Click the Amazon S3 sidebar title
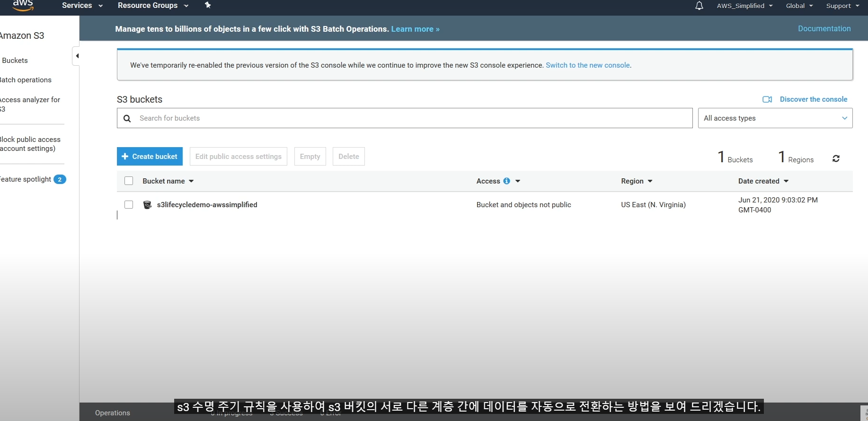Image resolution: width=868 pixels, height=421 pixels. (x=22, y=35)
